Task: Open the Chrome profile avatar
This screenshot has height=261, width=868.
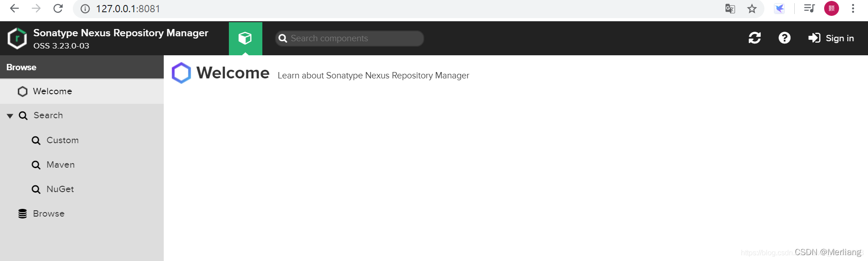Action: click(831, 9)
